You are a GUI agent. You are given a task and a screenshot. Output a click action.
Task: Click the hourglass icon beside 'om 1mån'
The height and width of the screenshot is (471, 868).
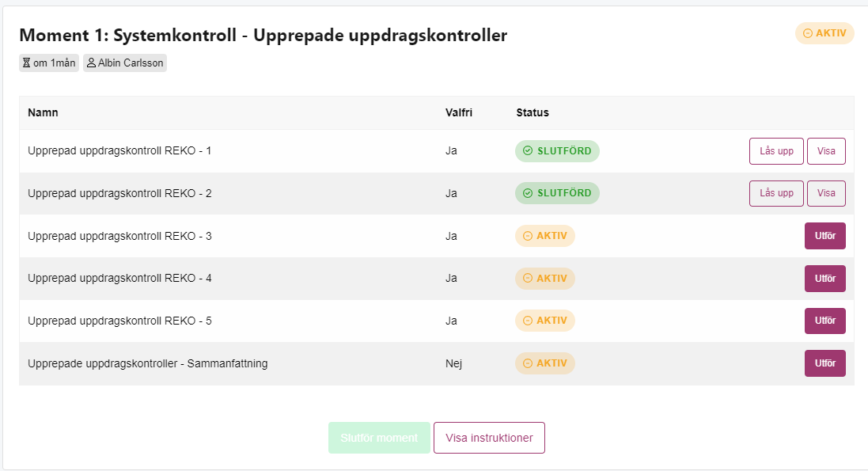pos(26,63)
